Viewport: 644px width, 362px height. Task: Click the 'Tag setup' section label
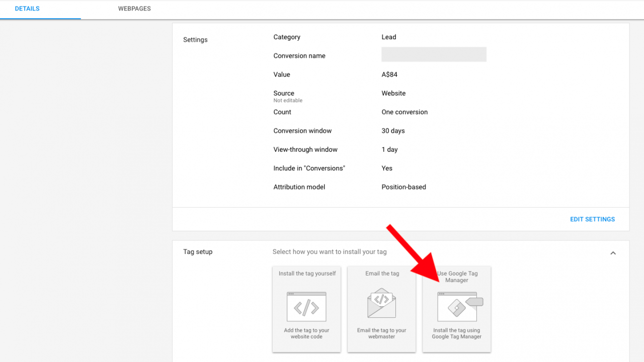click(198, 252)
